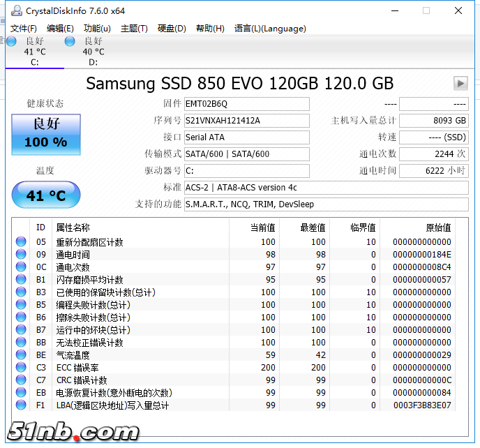Image resolution: width=480 pixels, height=448 pixels.
Task: Open the 功能(u) menu
Action: pyautogui.click(x=97, y=29)
